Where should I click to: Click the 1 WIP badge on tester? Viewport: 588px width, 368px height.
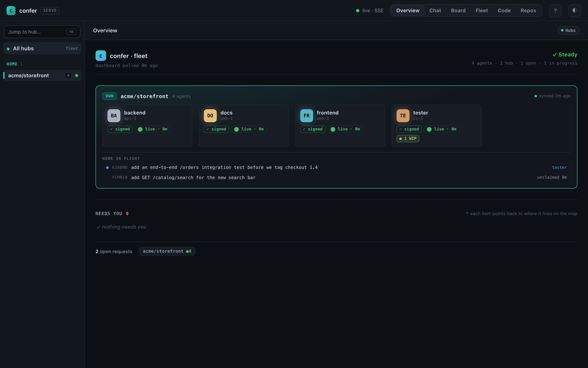[x=408, y=138]
